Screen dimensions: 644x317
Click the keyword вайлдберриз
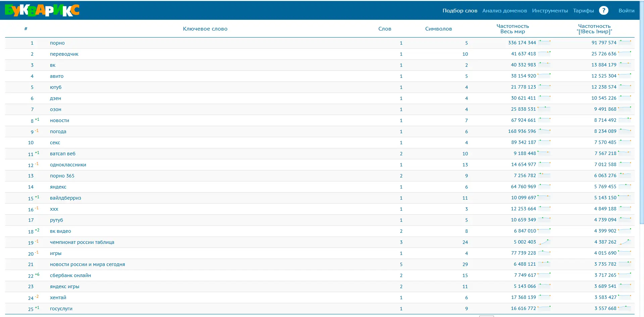(65, 198)
